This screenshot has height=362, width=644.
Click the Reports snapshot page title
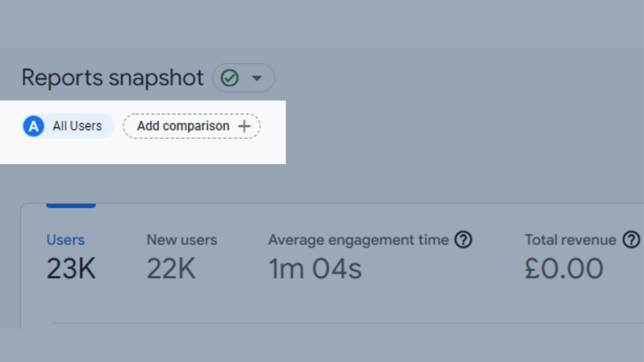coord(112,78)
